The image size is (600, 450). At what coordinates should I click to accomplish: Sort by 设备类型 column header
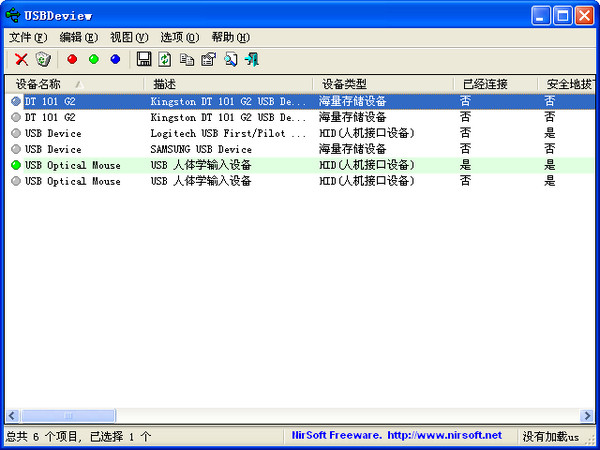(383, 84)
